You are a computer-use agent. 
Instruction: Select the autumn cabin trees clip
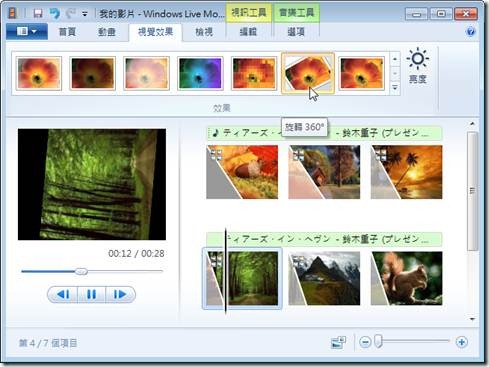(x=324, y=172)
